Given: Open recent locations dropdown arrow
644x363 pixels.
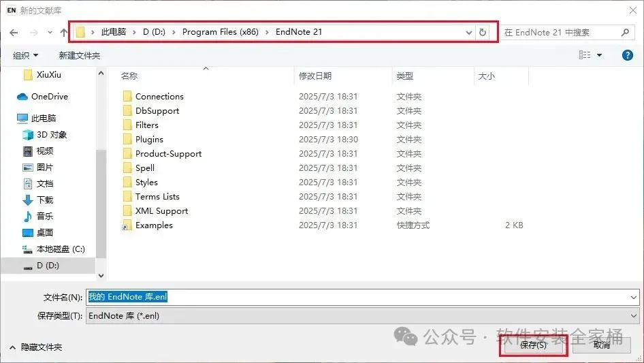Looking at the screenshot, I should point(50,33).
